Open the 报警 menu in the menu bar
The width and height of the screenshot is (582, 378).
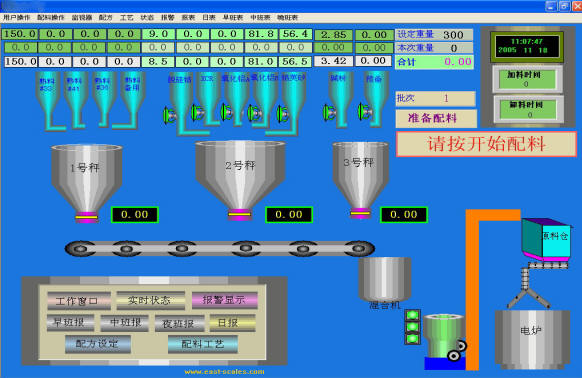pos(167,17)
